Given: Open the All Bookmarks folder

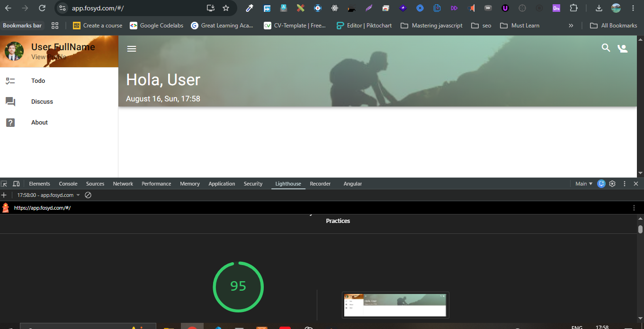Looking at the screenshot, I should tap(614, 26).
